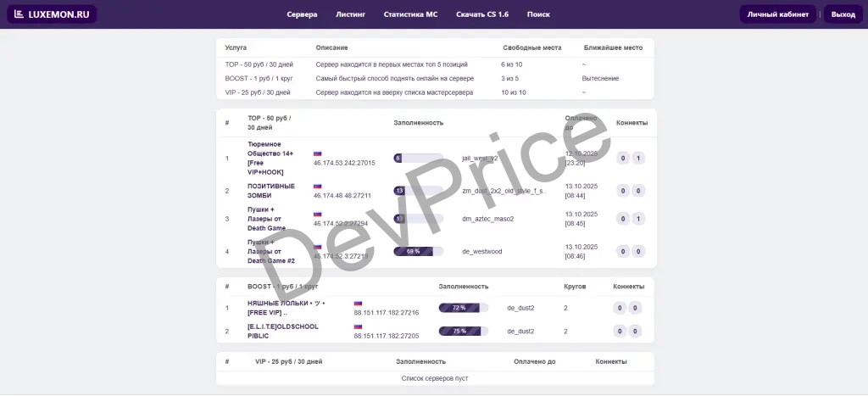Click the BOOST - 1 руб / 1 круг service row
The height and width of the screenshot is (396, 868).
pyautogui.click(x=435, y=79)
